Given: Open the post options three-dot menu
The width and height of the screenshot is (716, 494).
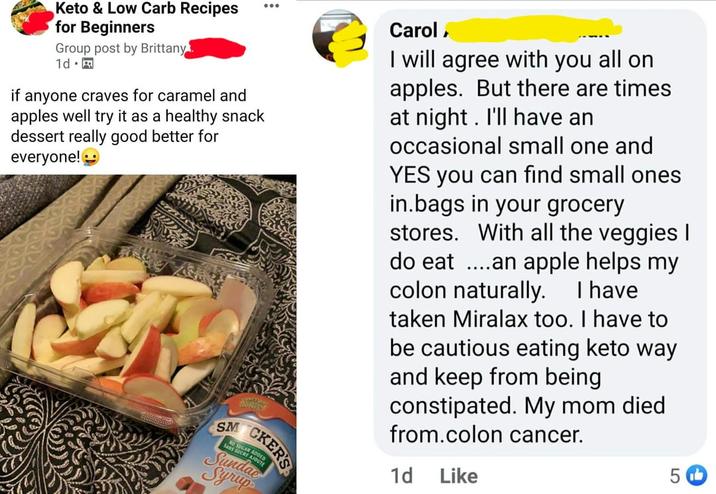Looking at the screenshot, I should 271,6.
